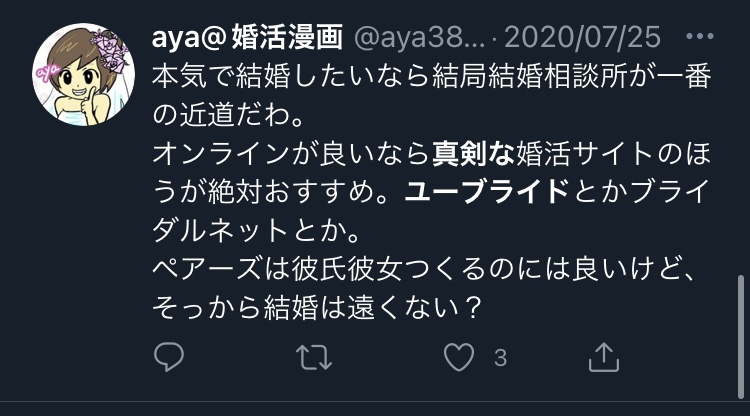The image size is (750, 416).
Task: Click the like count number 3
Action: point(500,358)
